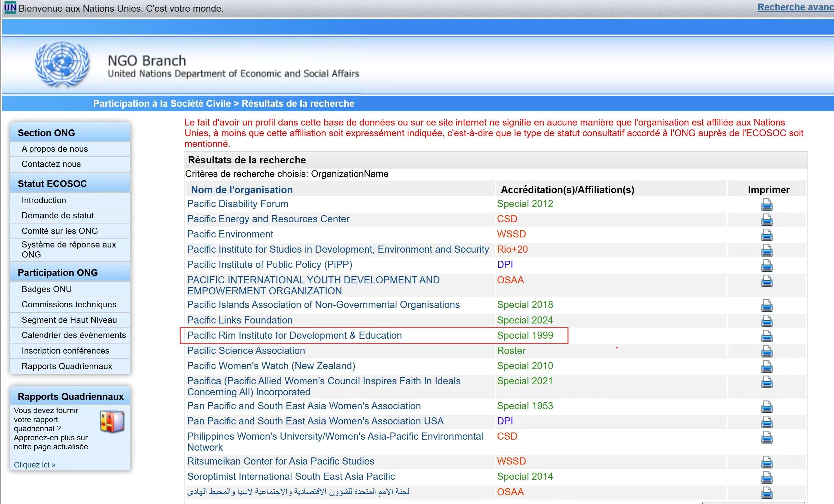Print Pan Pacific Women's Association USA entry
The height and width of the screenshot is (504, 834).
pos(767,422)
